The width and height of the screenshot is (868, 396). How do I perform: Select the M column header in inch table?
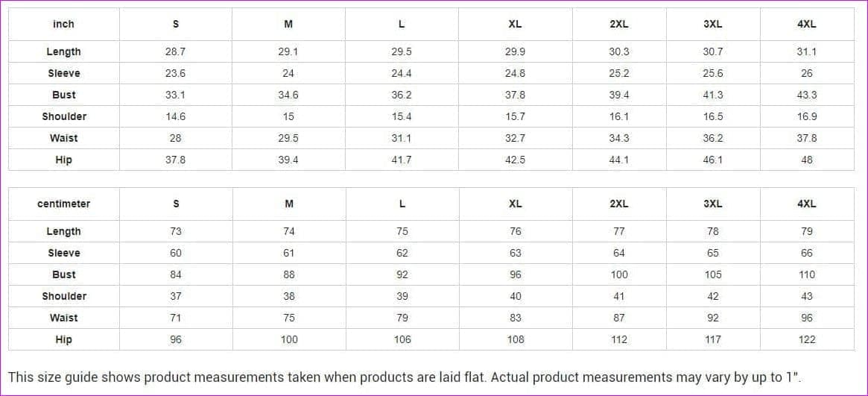tap(288, 25)
